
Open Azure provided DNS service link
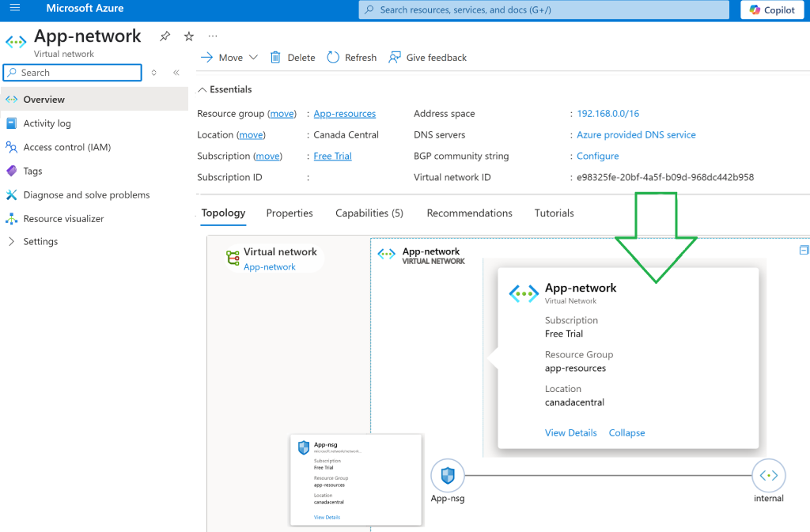tap(637, 134)
